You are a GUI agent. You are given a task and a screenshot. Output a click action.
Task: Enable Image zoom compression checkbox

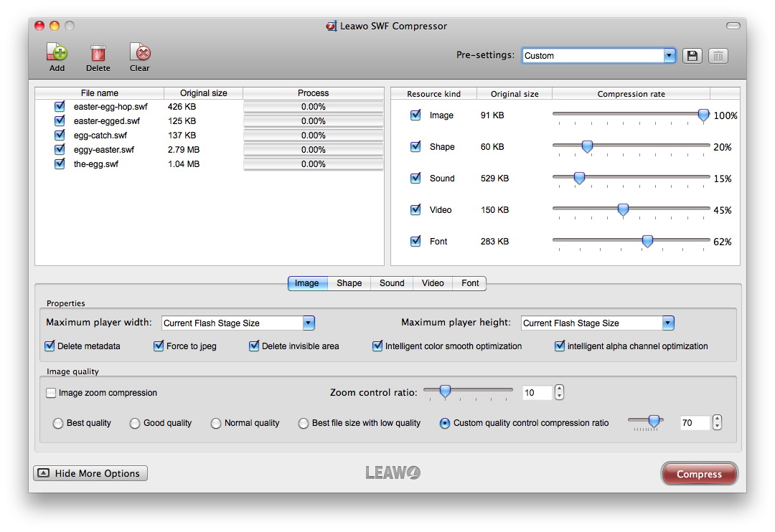[x=51, y=393]
